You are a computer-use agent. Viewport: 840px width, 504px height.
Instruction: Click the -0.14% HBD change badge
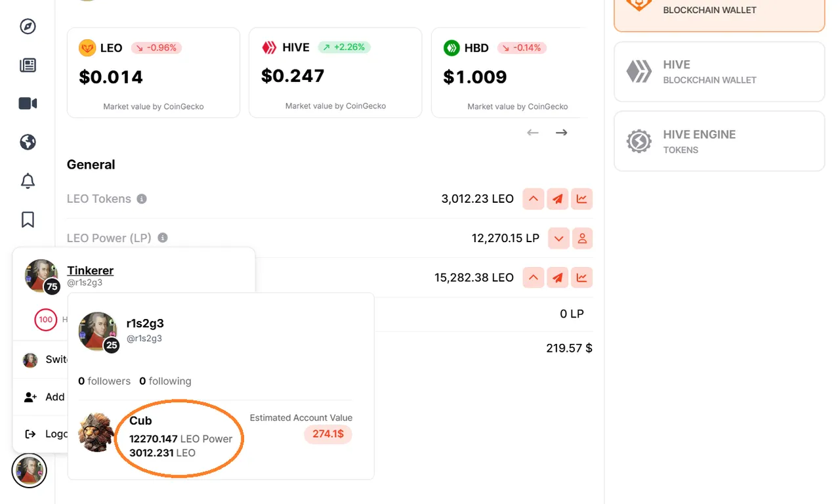pyautogui.click(x=522, y=48)
